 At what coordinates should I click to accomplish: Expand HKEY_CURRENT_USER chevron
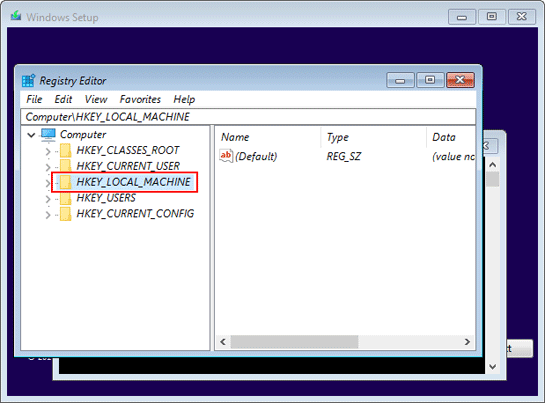pyautogui.click(x=48, y=167)
